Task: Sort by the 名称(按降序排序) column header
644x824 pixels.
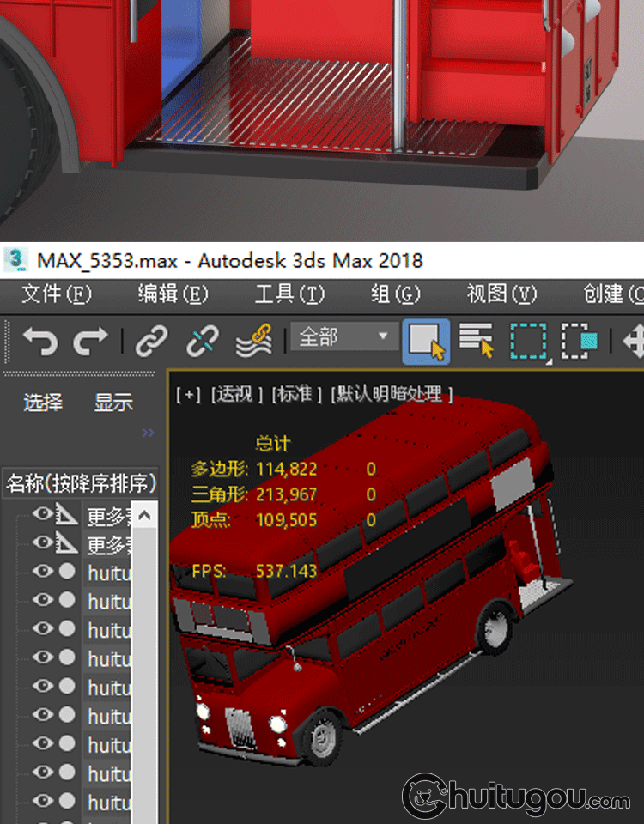Action: [81, 483]
